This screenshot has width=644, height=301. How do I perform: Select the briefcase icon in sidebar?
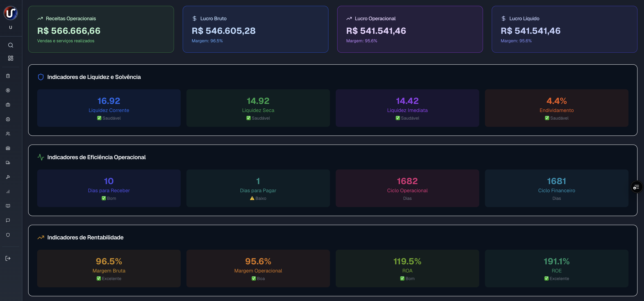8,105
